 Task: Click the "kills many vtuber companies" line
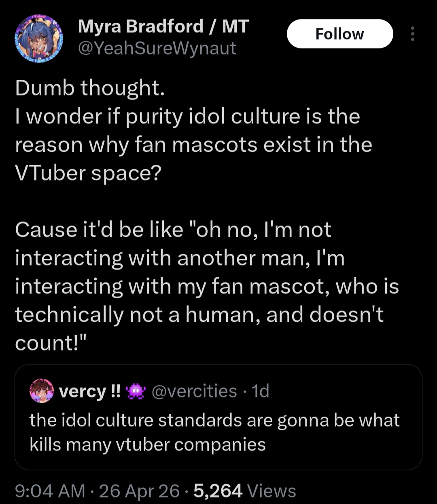pyautogui.click(x=148, y=444)
